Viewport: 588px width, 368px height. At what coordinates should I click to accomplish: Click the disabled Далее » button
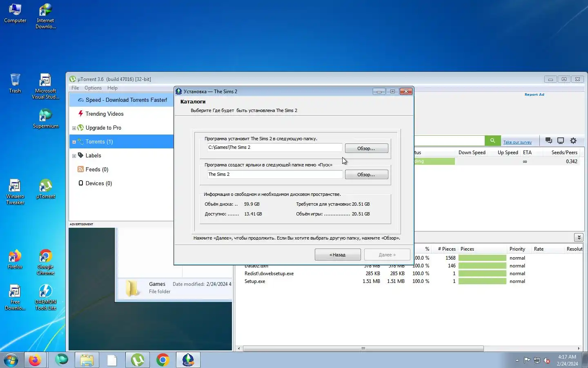coord(387,255)
